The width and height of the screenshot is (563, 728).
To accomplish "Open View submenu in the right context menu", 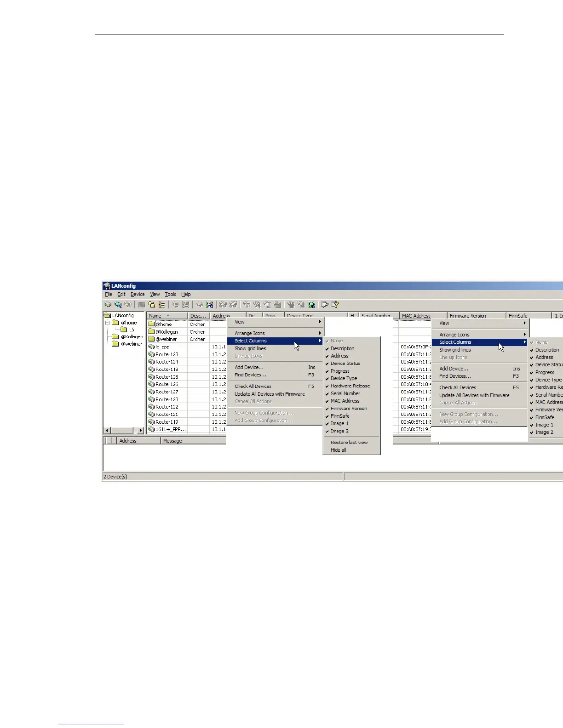I will click(480, 323).
